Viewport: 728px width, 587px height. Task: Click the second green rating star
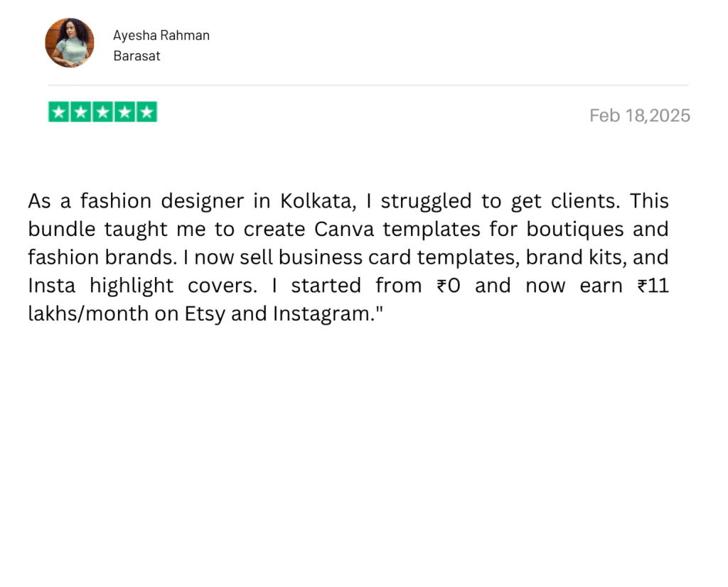coord(81,112)
